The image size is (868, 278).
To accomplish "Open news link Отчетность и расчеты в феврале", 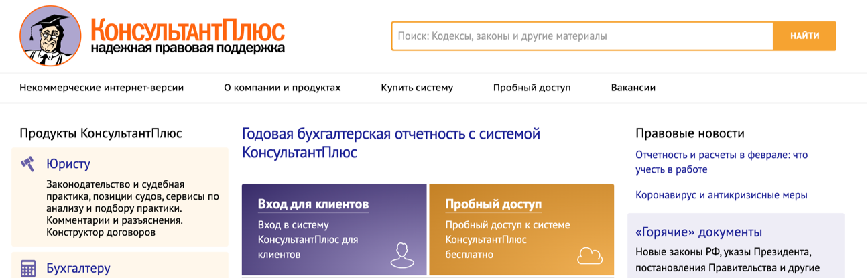I will (x=721, y=162).
